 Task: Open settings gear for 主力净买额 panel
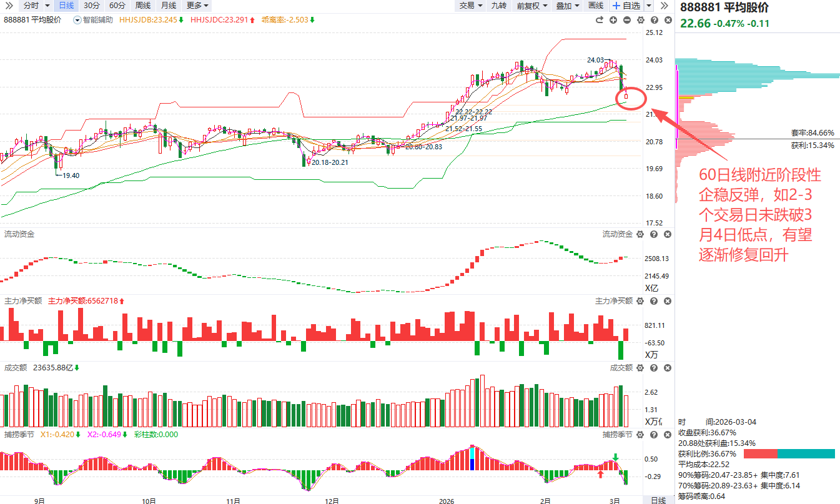click(x=640, y=301)
